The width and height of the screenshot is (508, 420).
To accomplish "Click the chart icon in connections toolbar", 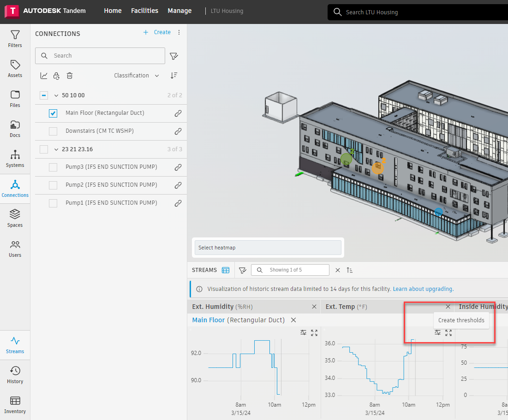I will pyautogui.click(x=44, y=76).
